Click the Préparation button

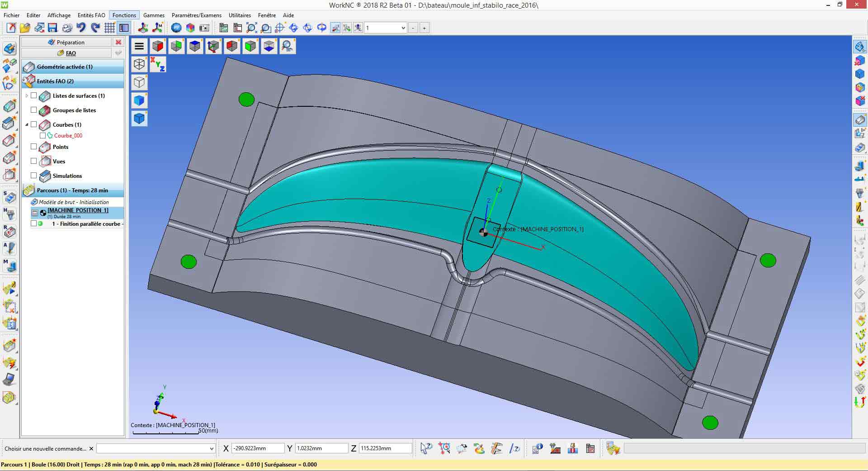pos(66,42)
